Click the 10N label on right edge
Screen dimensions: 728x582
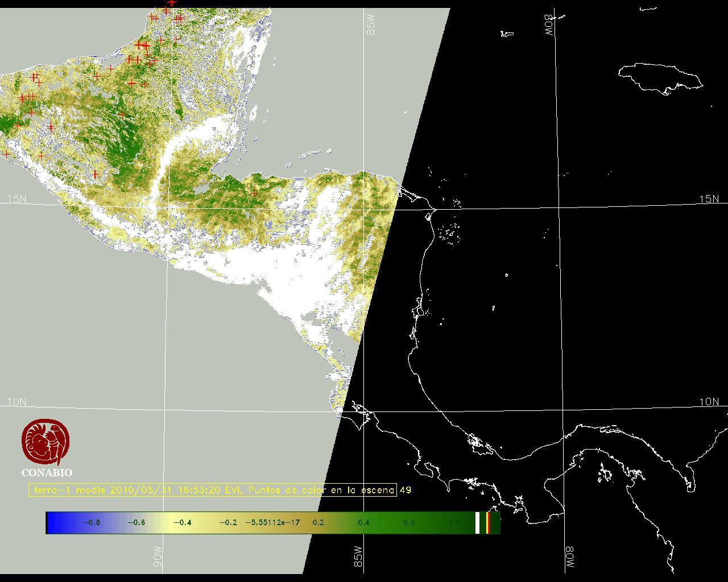pos(709,402)
